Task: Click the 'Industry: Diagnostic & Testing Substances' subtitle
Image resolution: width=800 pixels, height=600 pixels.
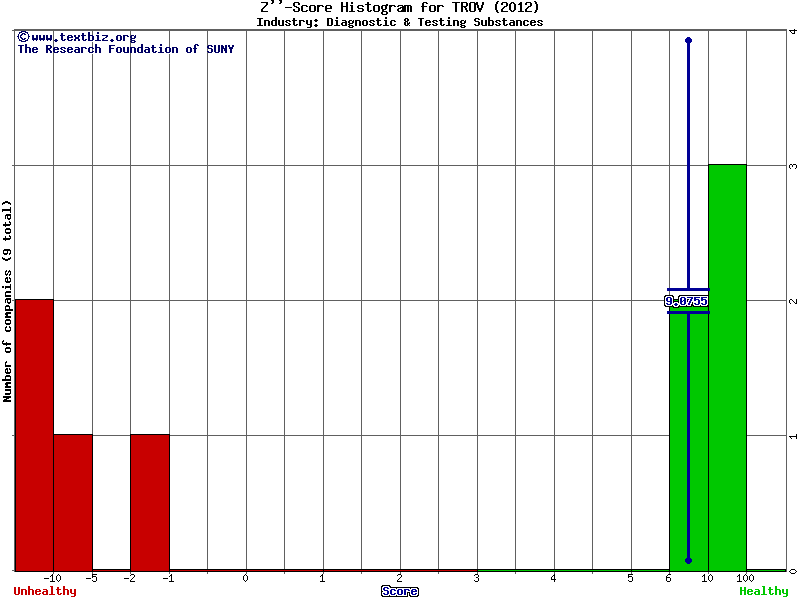Action: 399,22
